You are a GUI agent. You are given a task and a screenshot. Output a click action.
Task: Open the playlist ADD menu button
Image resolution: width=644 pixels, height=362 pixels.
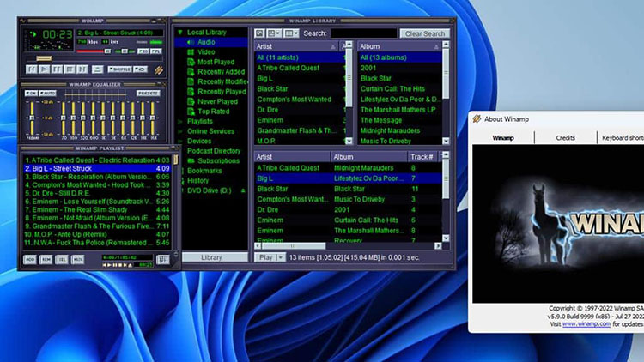(29, 259)
